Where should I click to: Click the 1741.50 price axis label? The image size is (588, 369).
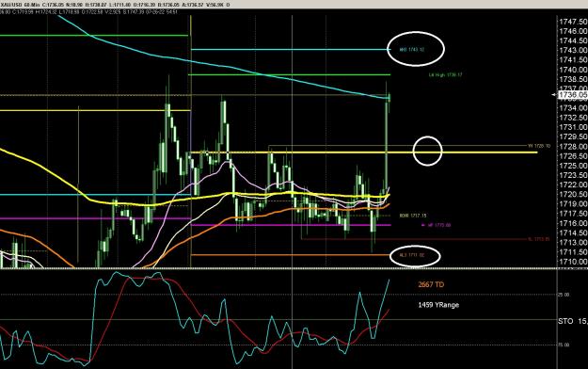pyautogui.click(x=573, y=60)
